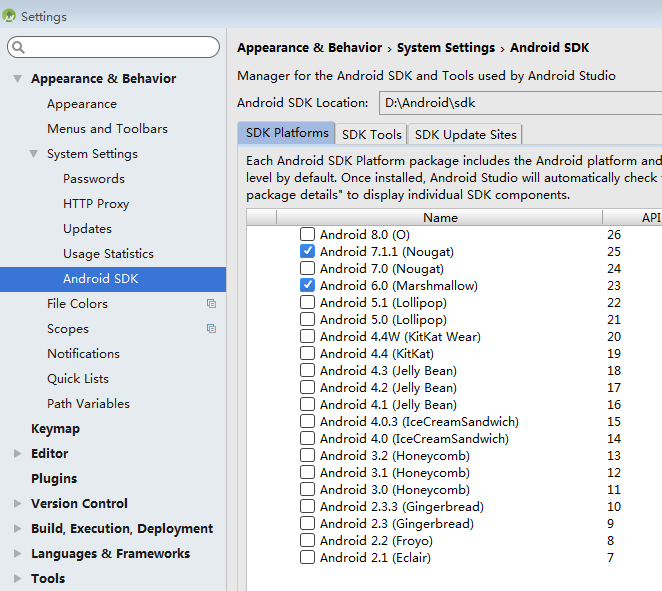This screenshot has height=591, width=662.
Task: Select Passwords under System Settings
Action: point(94,179)
